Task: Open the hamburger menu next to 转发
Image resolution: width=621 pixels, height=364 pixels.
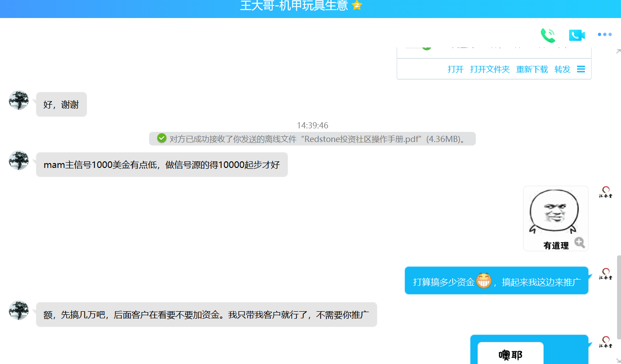Action: [x=581, y=69]
